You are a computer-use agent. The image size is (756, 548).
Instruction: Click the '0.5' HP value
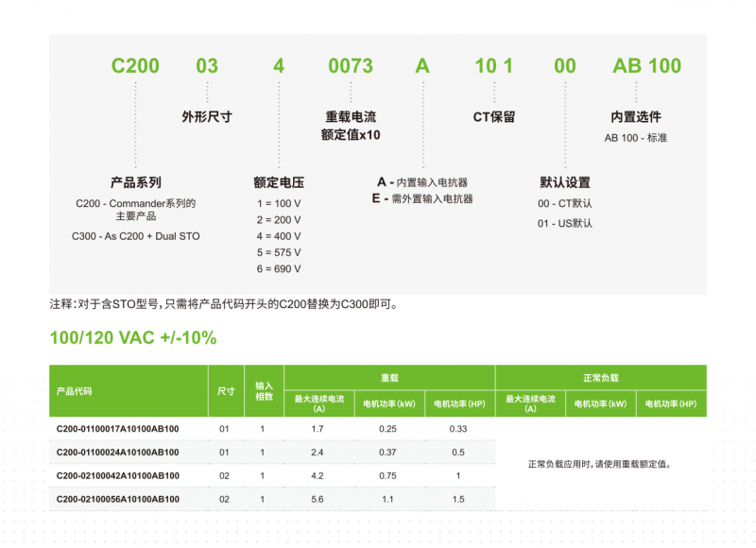[x=458, y=453]
